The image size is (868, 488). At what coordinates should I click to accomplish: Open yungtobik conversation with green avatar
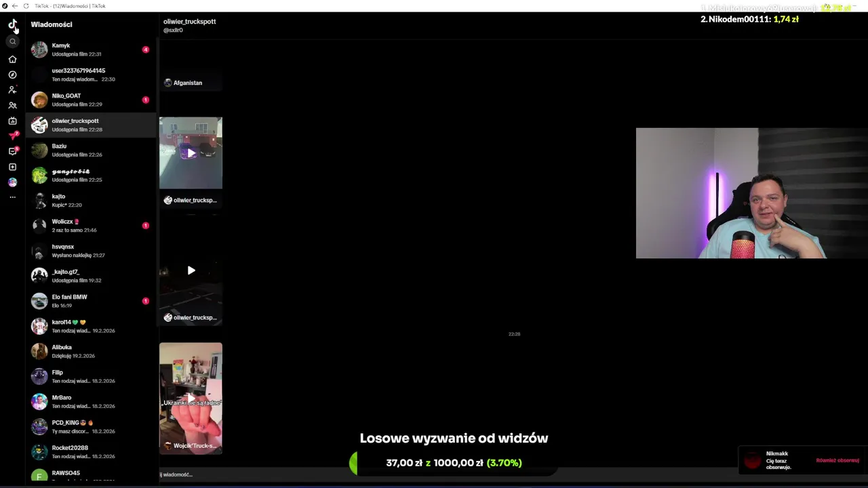(x=91, y=175)
